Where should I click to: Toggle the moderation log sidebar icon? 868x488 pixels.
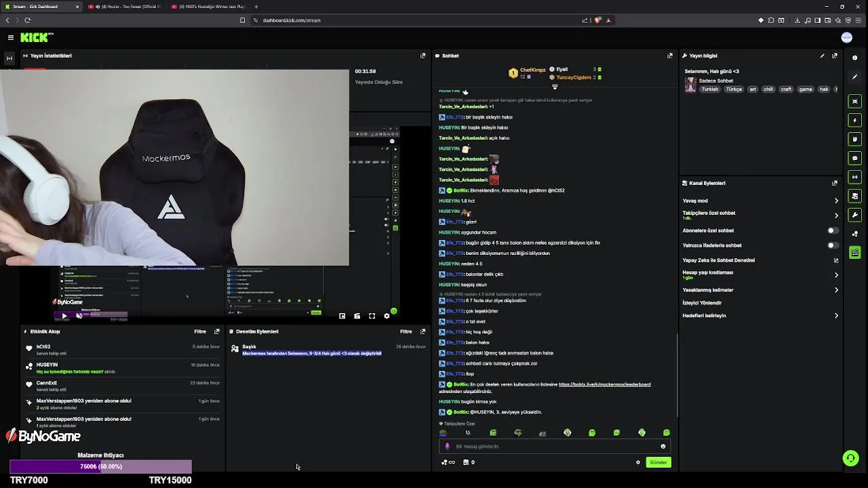pyautogui.click(x=854, y=139)
